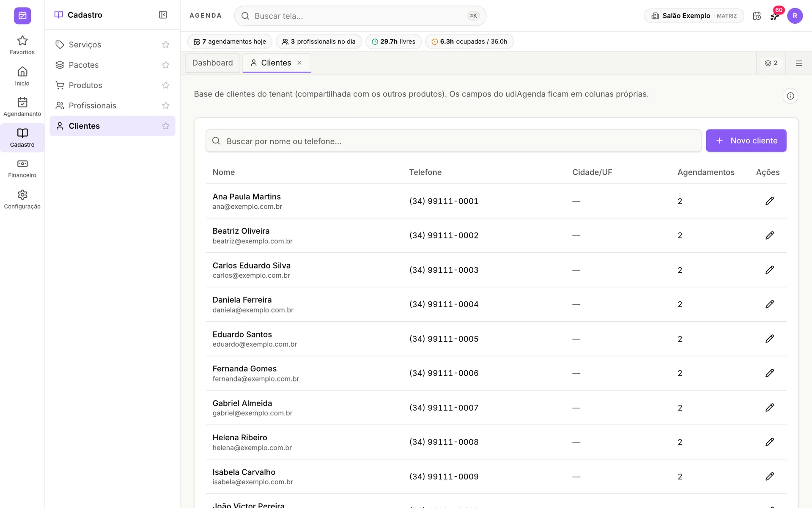Favorite the Produtos menu item
The width and height of the screenshot is (812, 508).
point(166,85)
